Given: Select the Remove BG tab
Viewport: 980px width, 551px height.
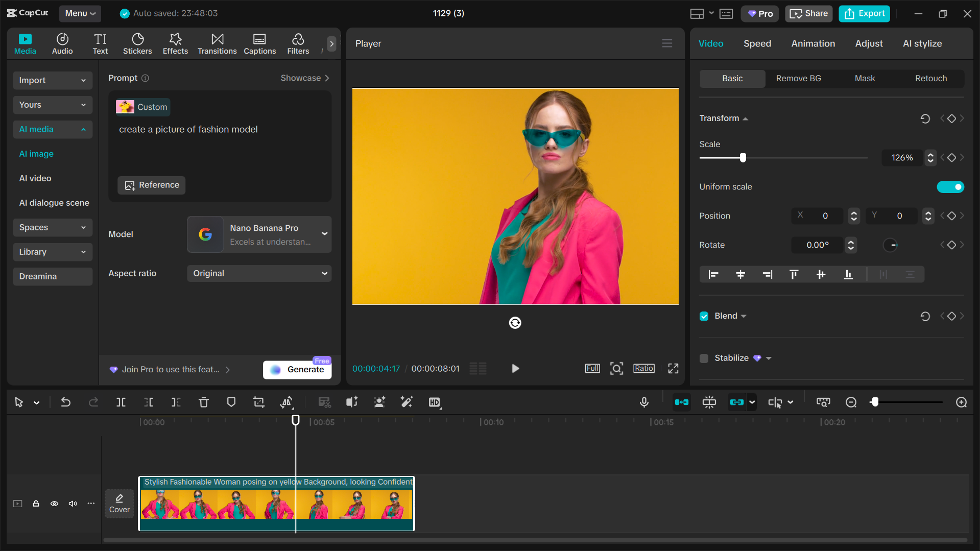Looking at the screenshot, I should pos(798,78).
